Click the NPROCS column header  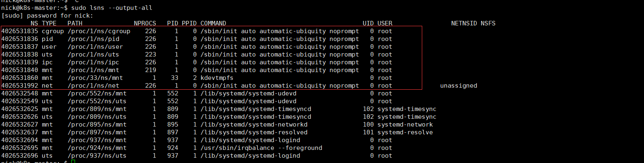tap(145, 23)
